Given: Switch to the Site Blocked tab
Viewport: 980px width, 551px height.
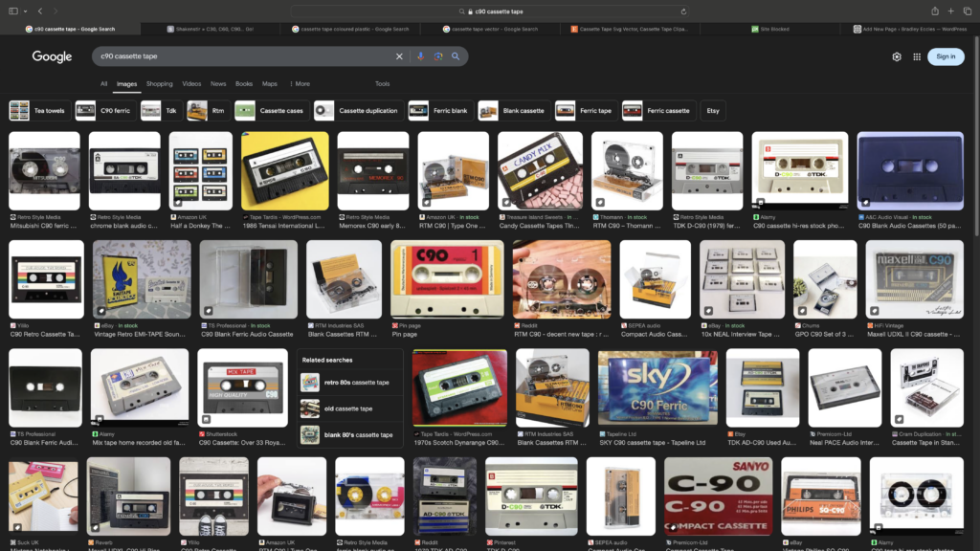Looking at the screenshot, I should 770,29.
